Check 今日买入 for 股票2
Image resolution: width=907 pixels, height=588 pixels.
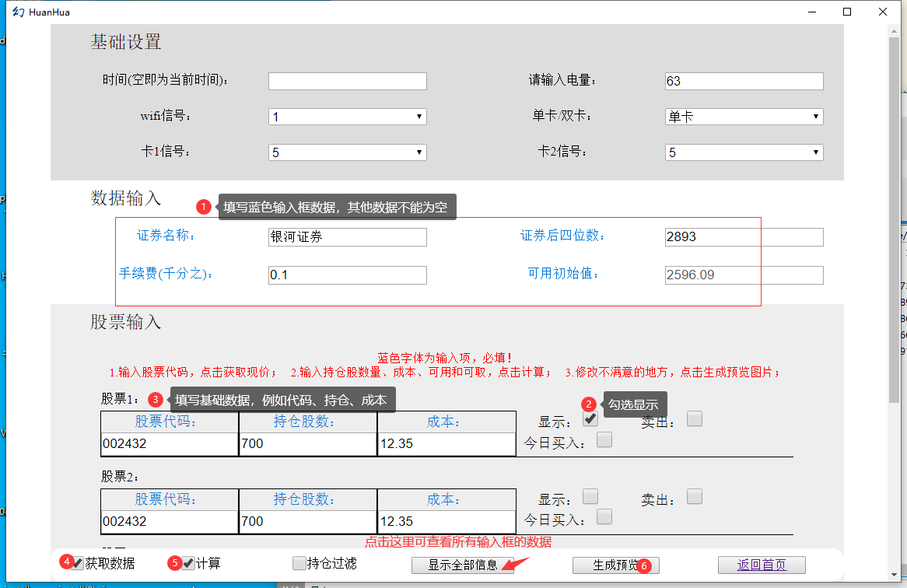[604, 516]
